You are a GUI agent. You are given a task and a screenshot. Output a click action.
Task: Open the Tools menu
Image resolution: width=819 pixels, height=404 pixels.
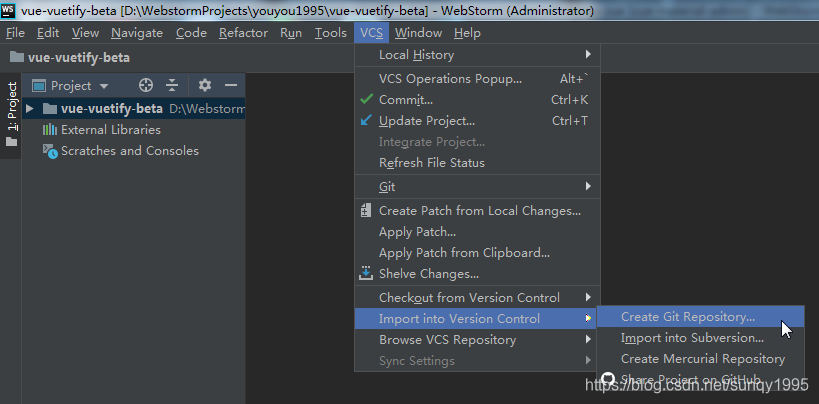point(331,33)
